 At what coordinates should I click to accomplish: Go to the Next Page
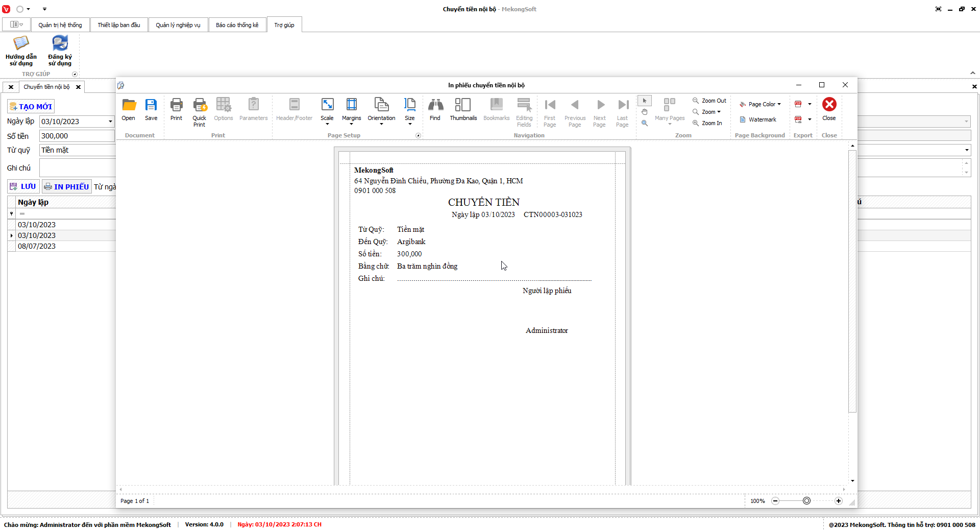[x=600, y=112]
